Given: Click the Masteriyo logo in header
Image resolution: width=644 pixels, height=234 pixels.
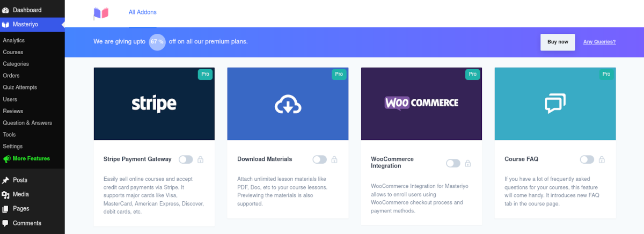Looking at the screenshot, I should (x=101, y=13).
